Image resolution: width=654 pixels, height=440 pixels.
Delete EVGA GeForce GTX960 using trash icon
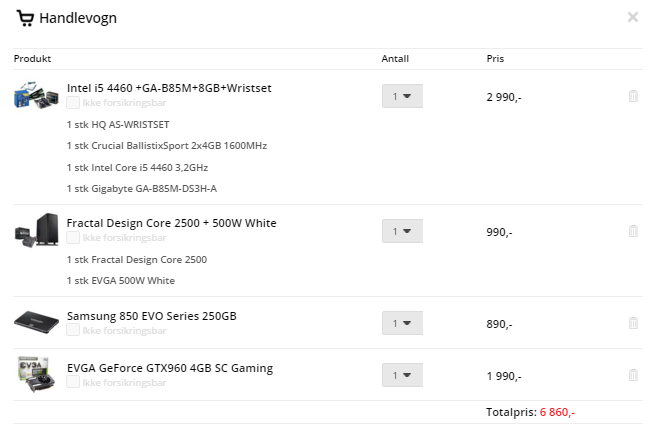633,375
